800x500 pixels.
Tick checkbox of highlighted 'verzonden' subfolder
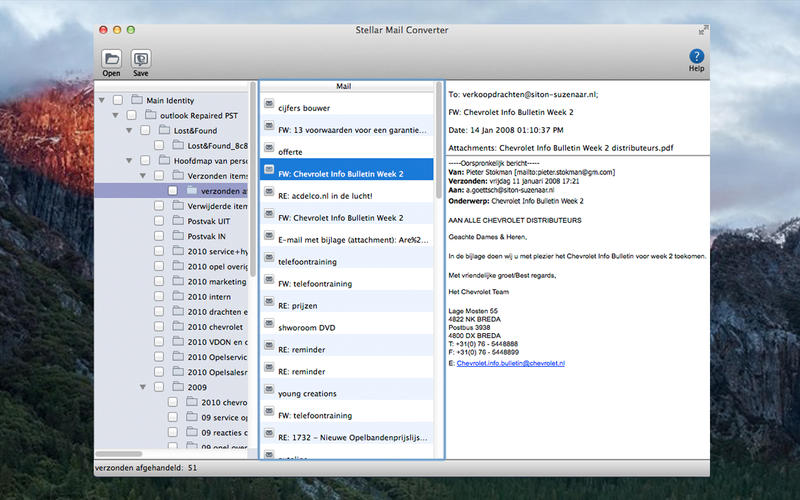[173, 191]
